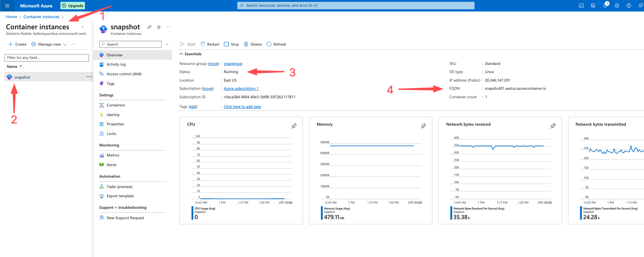
Task: Focus the Filter for any field box
Action: pyautogui.click(x=47, y=58)
